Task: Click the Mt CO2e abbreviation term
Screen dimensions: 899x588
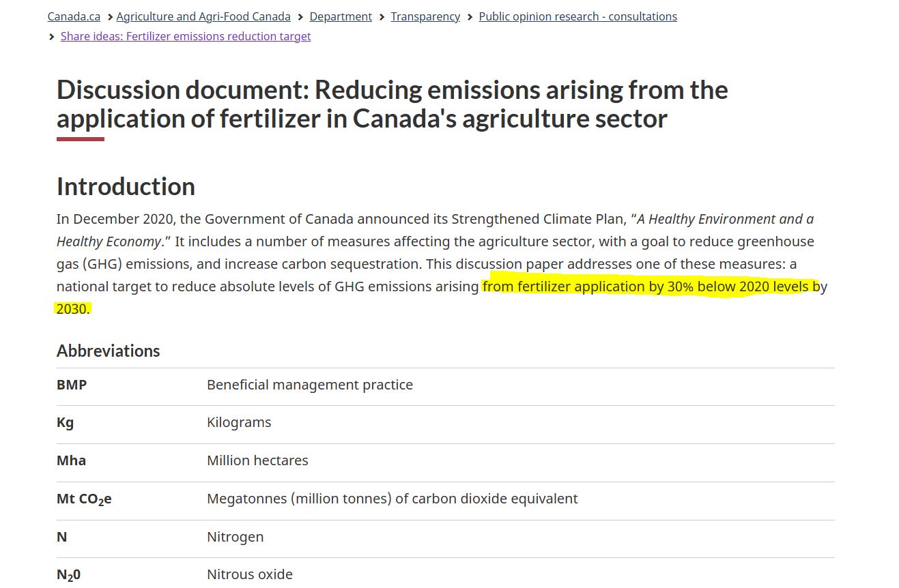Action: click(84, 499)
